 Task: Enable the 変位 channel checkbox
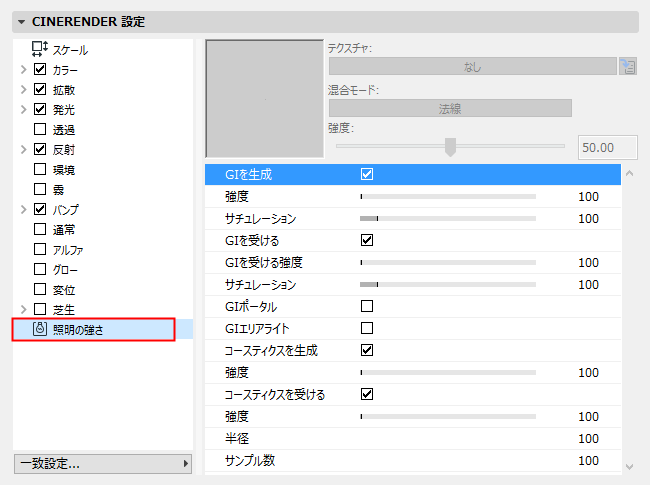coord(40,289)
